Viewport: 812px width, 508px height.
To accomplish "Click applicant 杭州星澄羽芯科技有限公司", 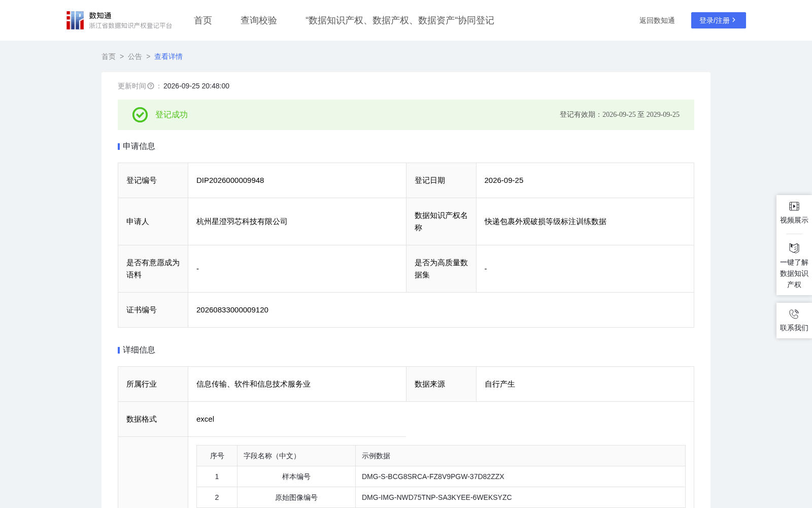I will pyautogui.click(x=242, y=221).
